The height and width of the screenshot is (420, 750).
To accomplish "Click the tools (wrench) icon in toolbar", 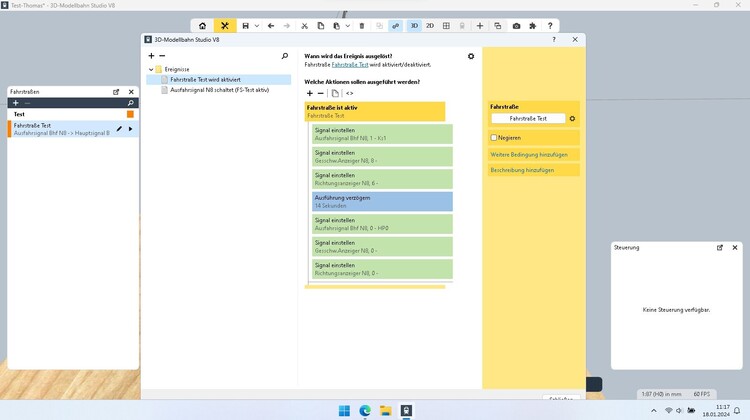I will pyautogui.click(x=225, y=26).
